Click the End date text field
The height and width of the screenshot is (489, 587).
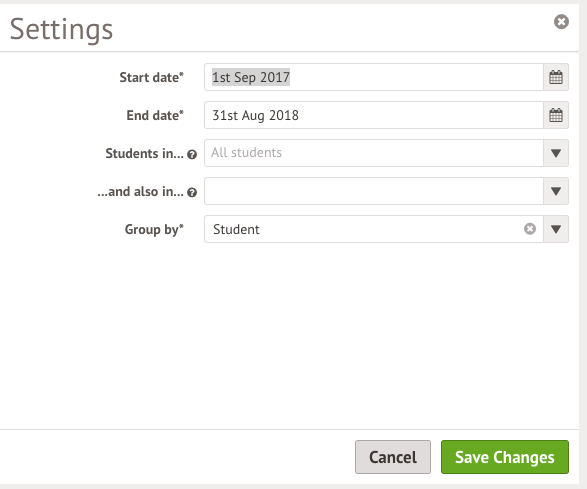[x=374, y=115]
